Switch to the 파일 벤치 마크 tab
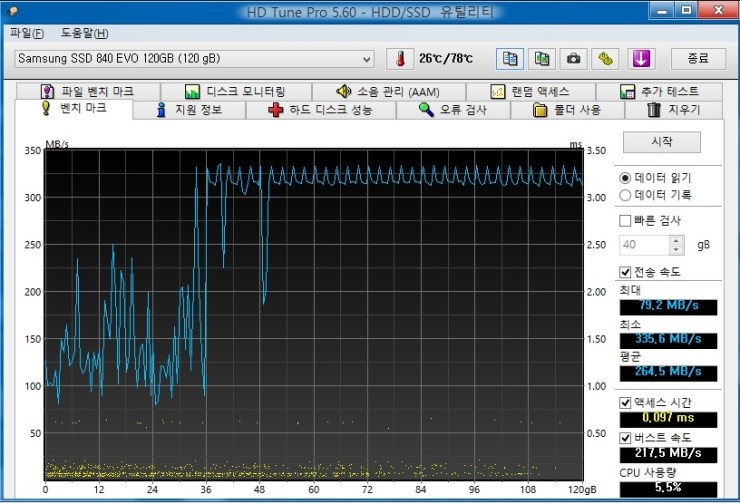This screenshot has height=504, width=740. pyautogui.click(x=88, y=91)
